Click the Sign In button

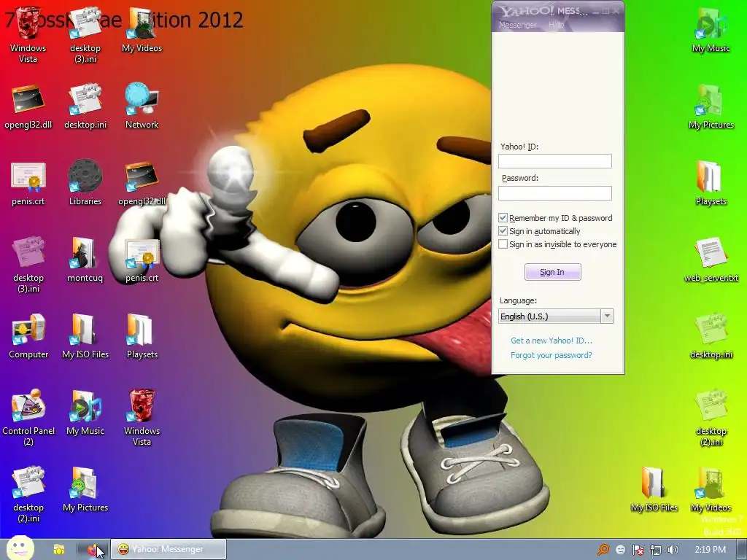coord(553,272)
